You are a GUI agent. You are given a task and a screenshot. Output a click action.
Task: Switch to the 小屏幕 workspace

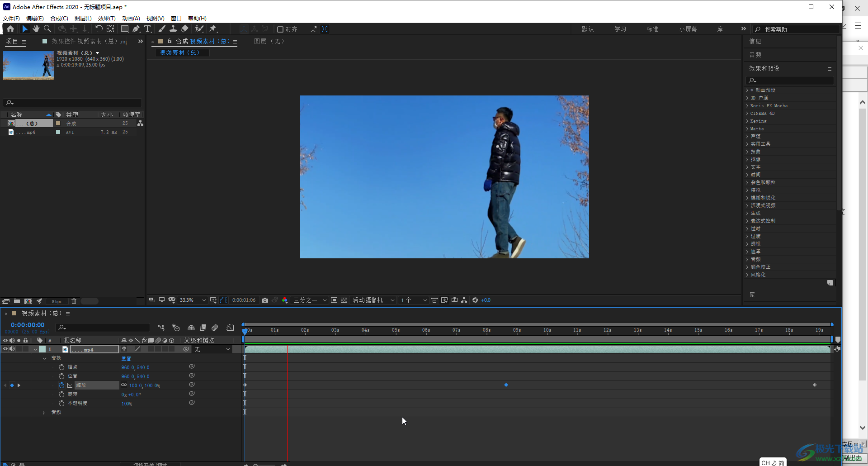tap(688, 29)
